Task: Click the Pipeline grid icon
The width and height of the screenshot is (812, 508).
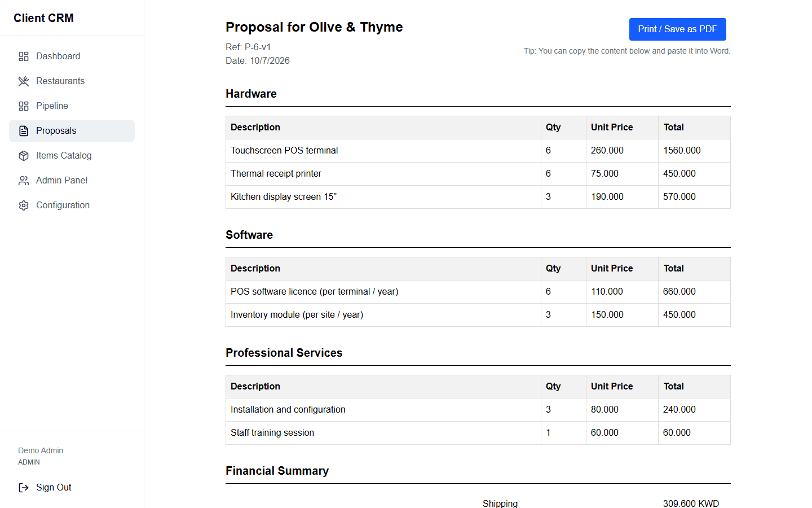Action: click(x=24, y=106)
